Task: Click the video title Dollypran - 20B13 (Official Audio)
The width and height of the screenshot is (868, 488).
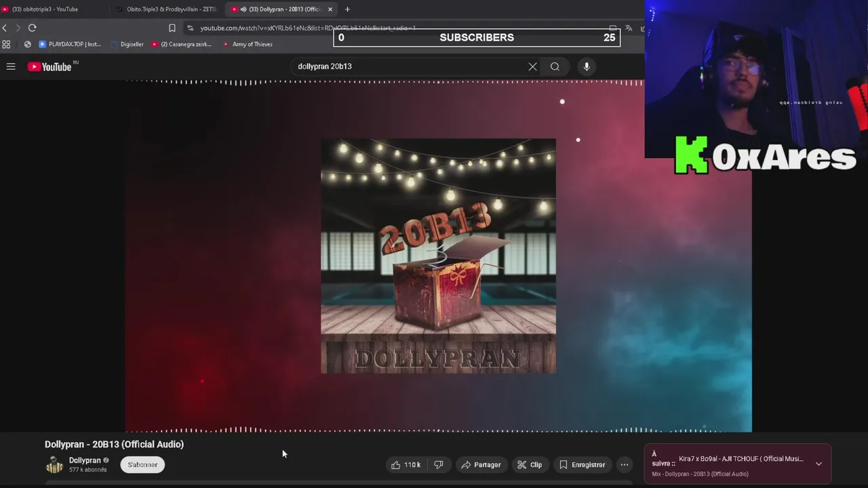Action: point(114,444)
